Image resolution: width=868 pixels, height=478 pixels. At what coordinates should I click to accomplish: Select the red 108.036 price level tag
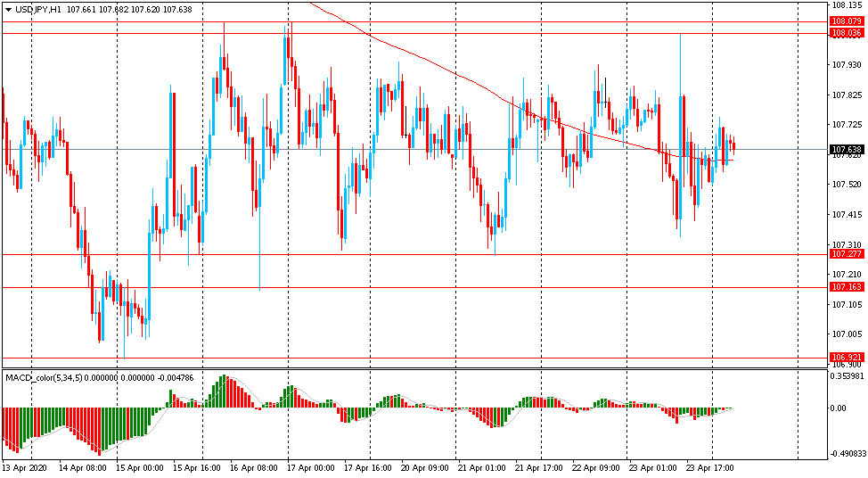(847, 33)
